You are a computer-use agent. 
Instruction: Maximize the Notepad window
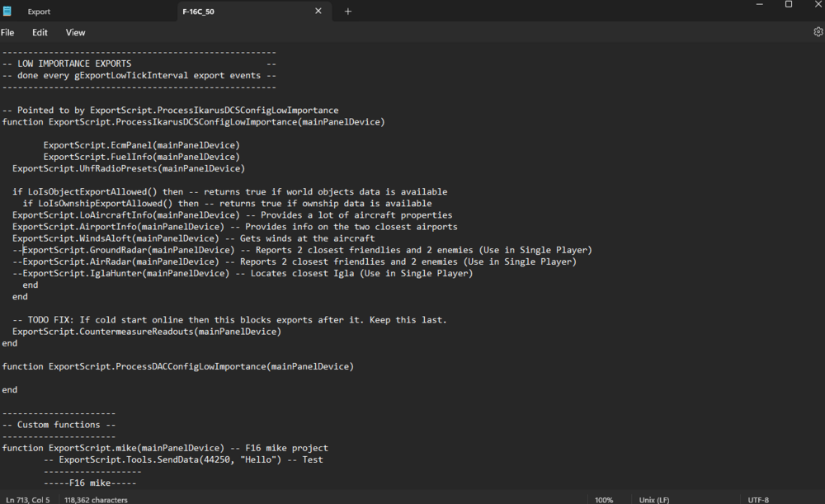pos(788,5)
